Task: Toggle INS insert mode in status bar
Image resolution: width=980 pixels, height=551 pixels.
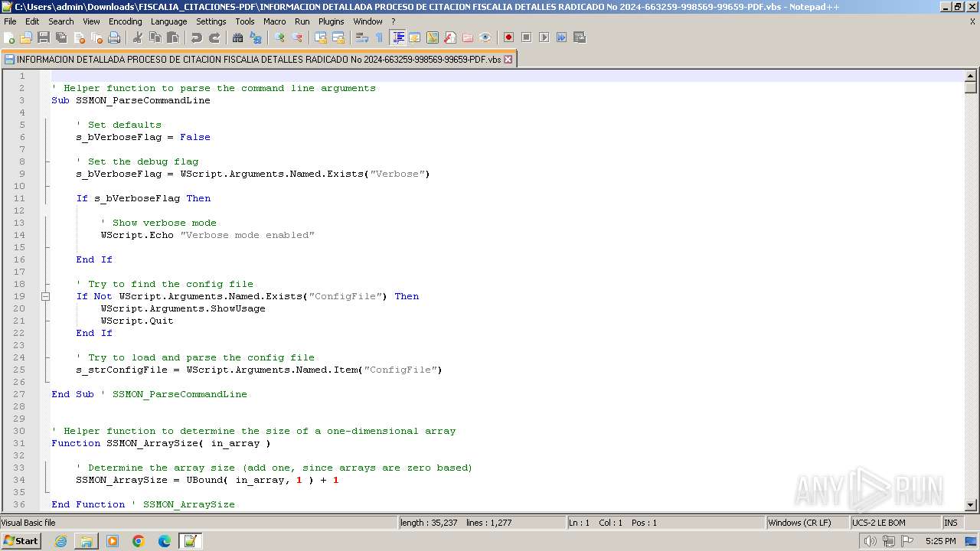Action: tap(951, 523)
